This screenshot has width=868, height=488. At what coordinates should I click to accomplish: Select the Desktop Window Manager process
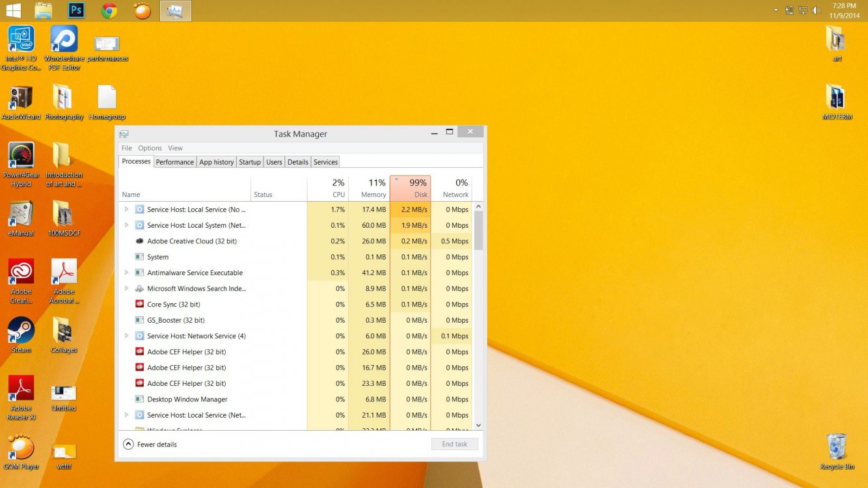point(296,399)
